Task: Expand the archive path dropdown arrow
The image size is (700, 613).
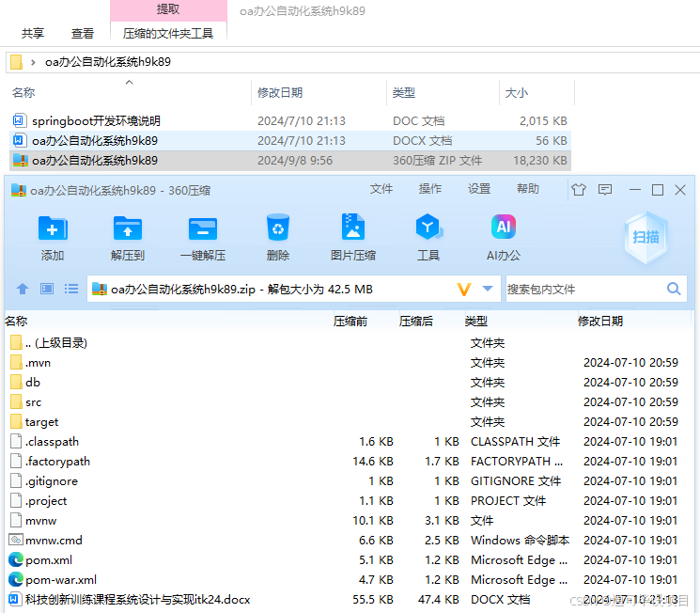Action: [x=488, y=289]
